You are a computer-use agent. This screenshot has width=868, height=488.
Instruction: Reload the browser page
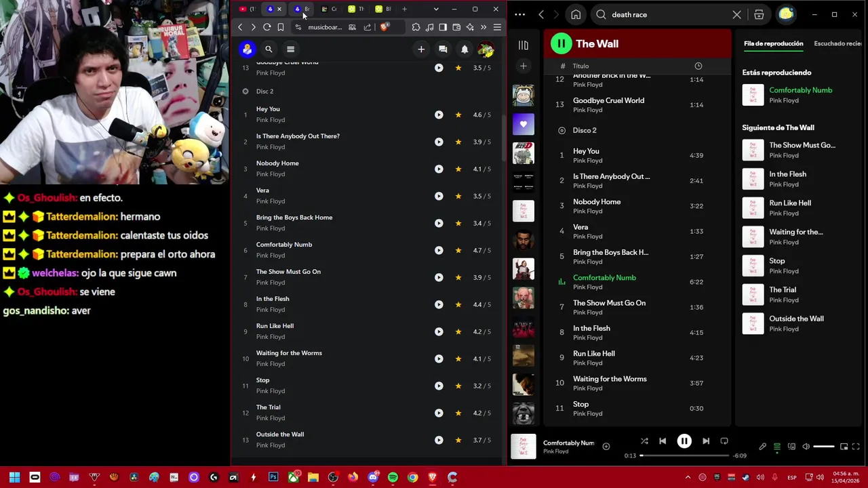click(x=267, y=27)
